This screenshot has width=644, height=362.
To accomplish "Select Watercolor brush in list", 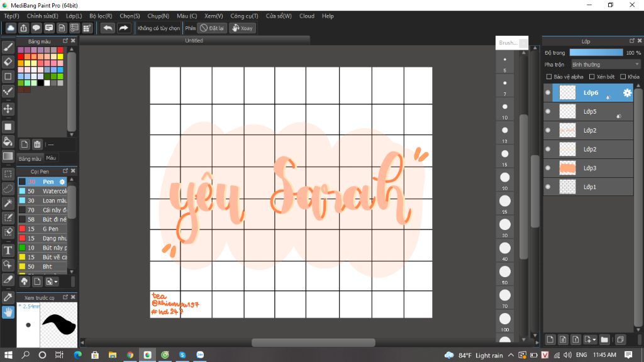I will [x=42, y=191].
